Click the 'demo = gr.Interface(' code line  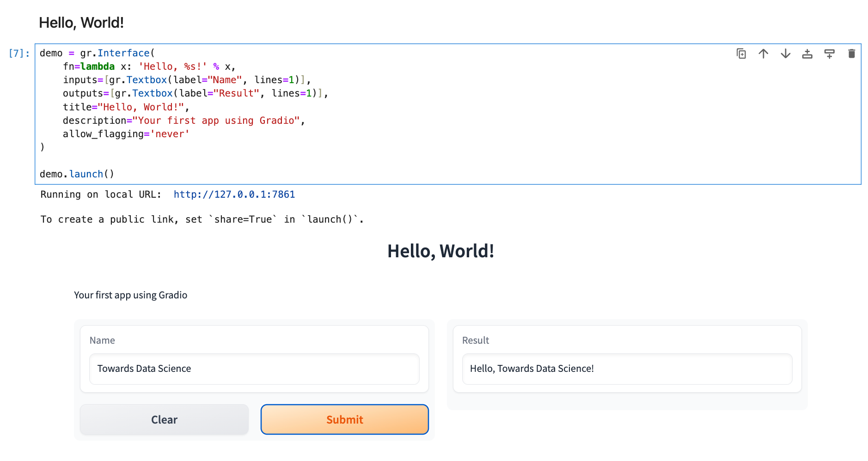click(97, 53)
